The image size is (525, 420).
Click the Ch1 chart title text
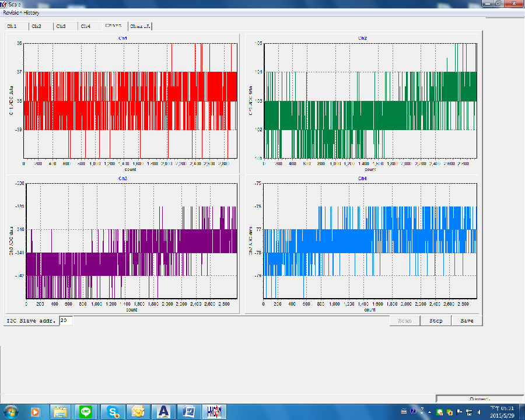[x=123, y=38]
